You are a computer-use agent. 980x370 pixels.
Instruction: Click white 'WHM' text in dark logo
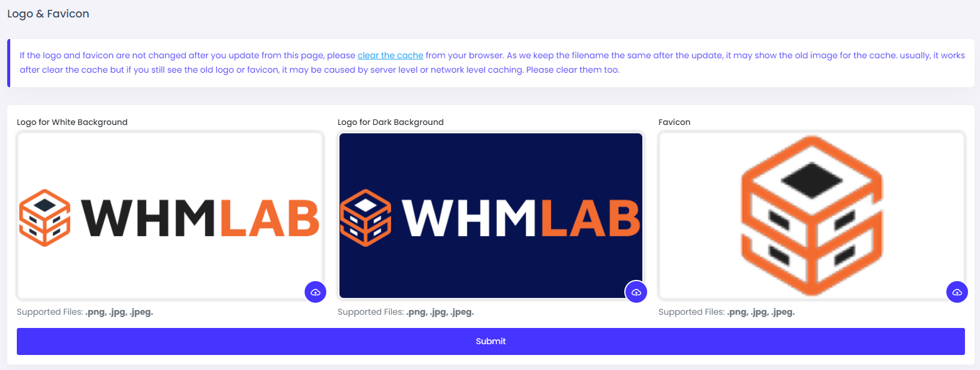[x=469, y=217]
